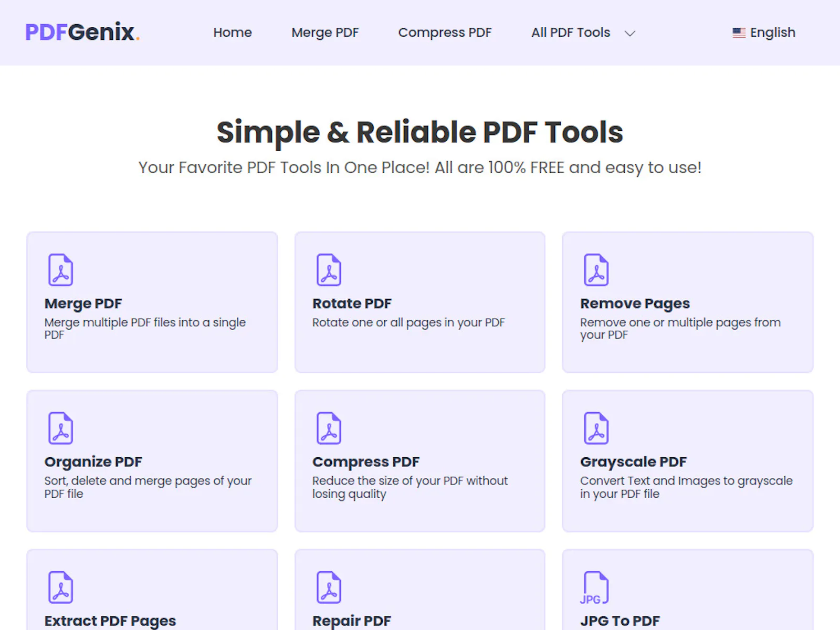Viewport: 840px width, 630px height.
Task: Open the Organize PDF card title
Action: coord(93,462)
